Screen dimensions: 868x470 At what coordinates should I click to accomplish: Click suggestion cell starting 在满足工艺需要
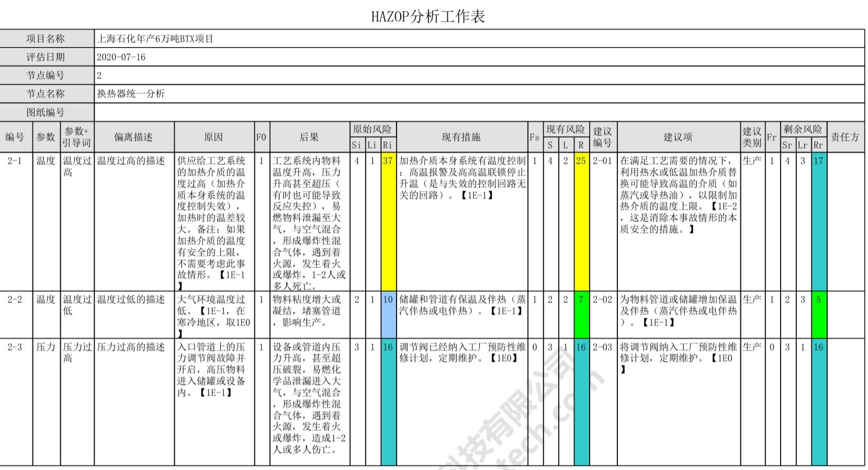(679, 222)
